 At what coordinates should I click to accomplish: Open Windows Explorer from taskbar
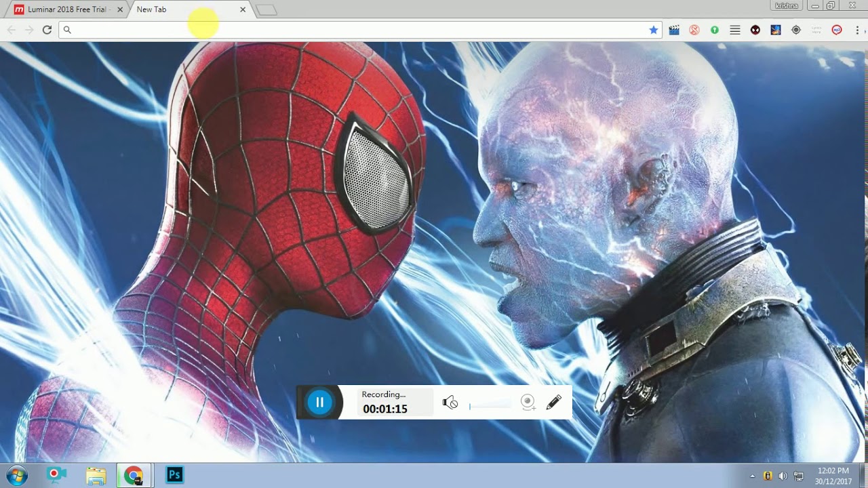pyautogui.click(x=96, y=475)
